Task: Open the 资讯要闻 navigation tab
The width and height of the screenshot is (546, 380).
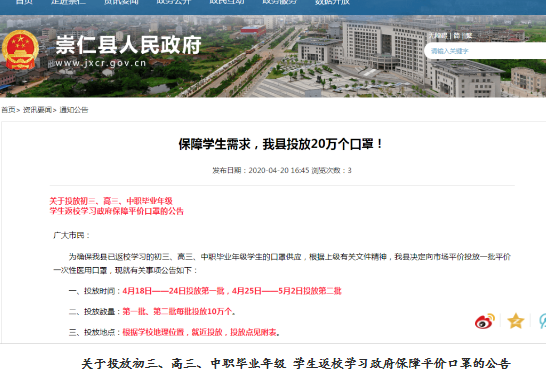Action: pos(121,2)
